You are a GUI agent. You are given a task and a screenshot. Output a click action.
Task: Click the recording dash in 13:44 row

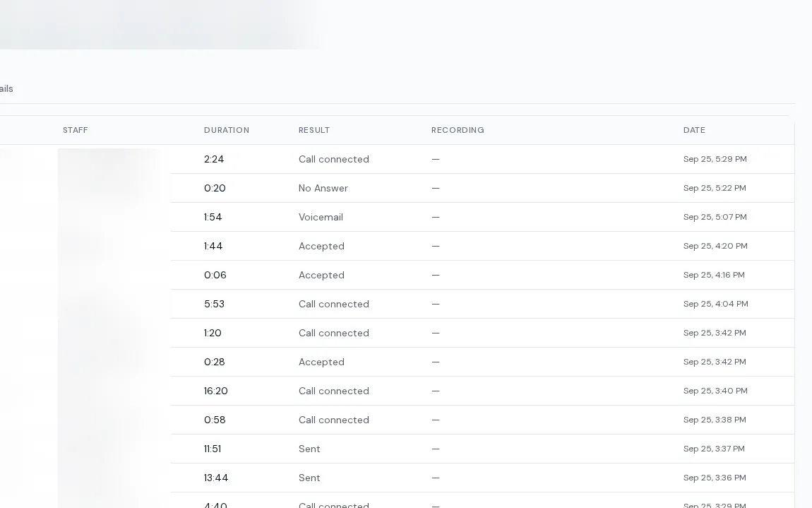[436, 478]
